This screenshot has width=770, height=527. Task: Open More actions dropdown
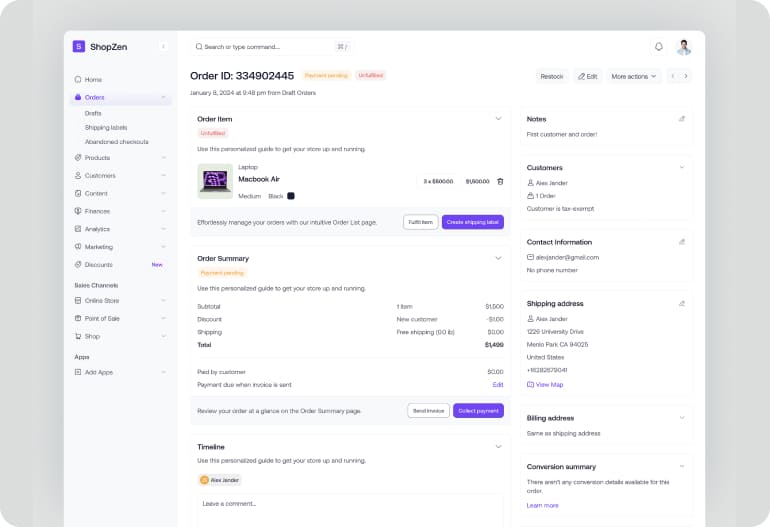click(x=634, y=76)
